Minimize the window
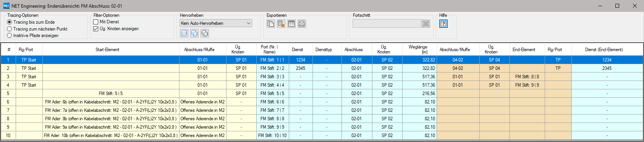 pos(600,6)
